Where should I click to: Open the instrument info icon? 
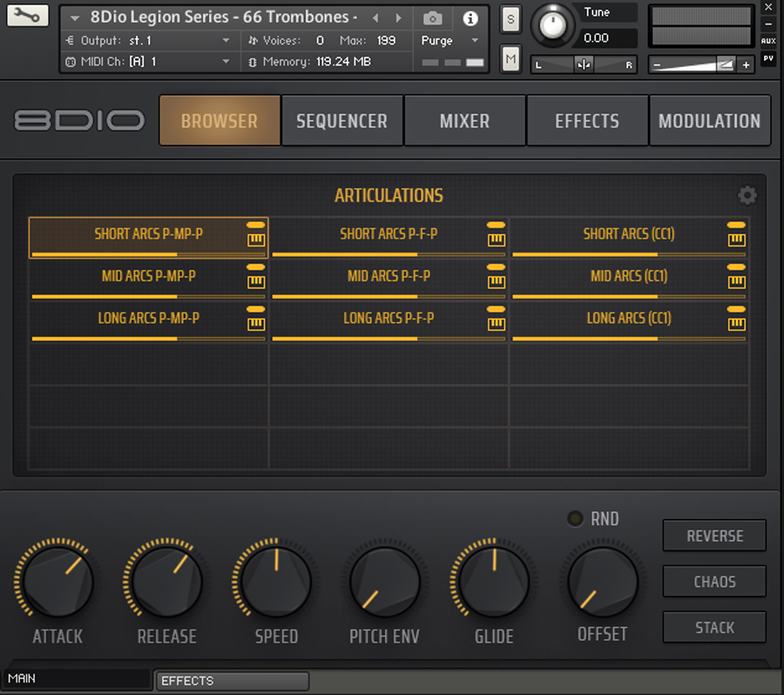point(470,18)
